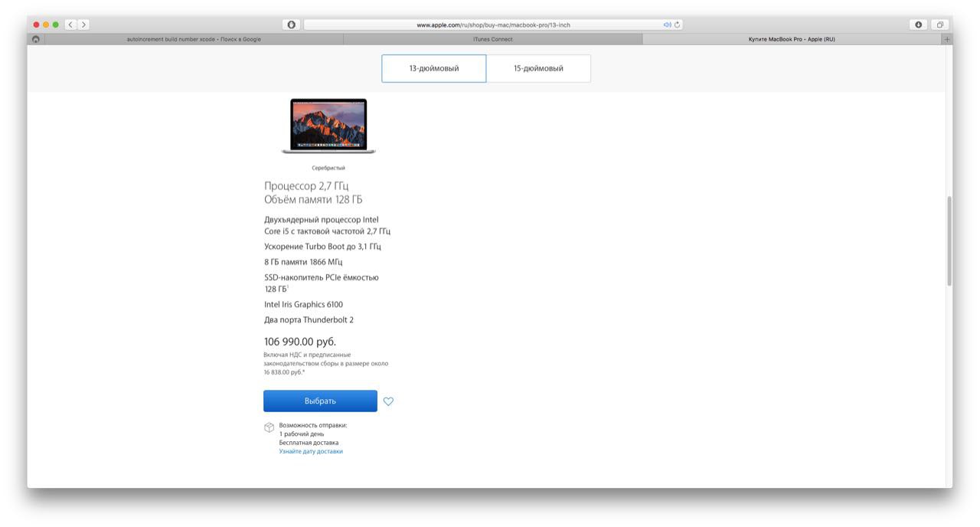
Task: Select the 15-дюймовый size option
Action: pos(538,68)
